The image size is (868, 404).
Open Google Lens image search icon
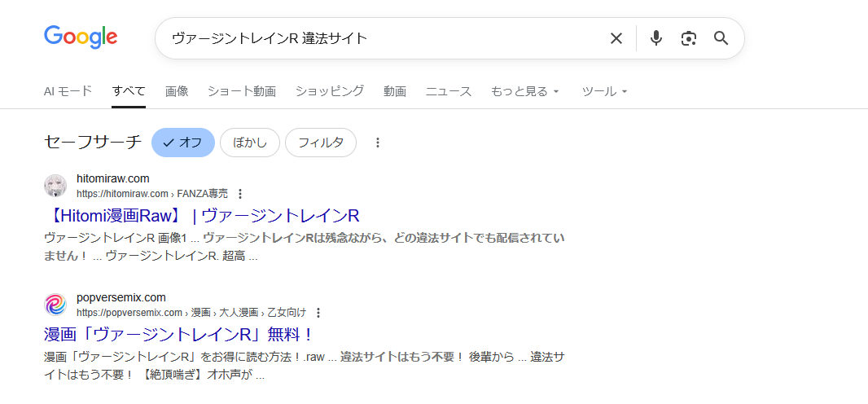click(x=689, y=38)
